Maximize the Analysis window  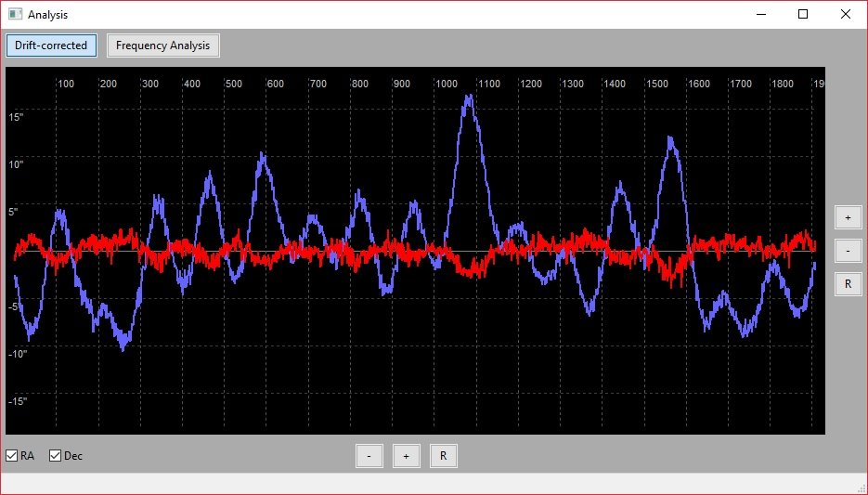pyautogui.click(x=803, y=15)
